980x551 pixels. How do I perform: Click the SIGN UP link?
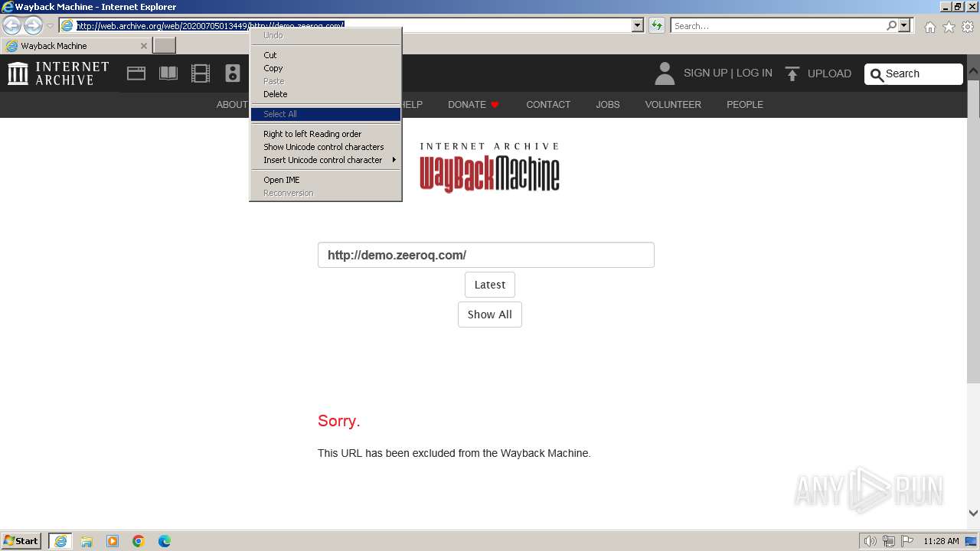coord(705,73)
